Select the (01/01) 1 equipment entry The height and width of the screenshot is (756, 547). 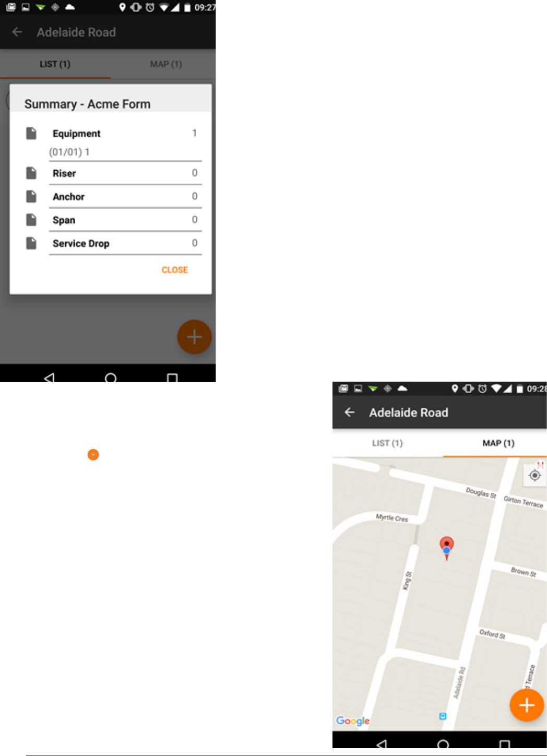pos(69,152)
